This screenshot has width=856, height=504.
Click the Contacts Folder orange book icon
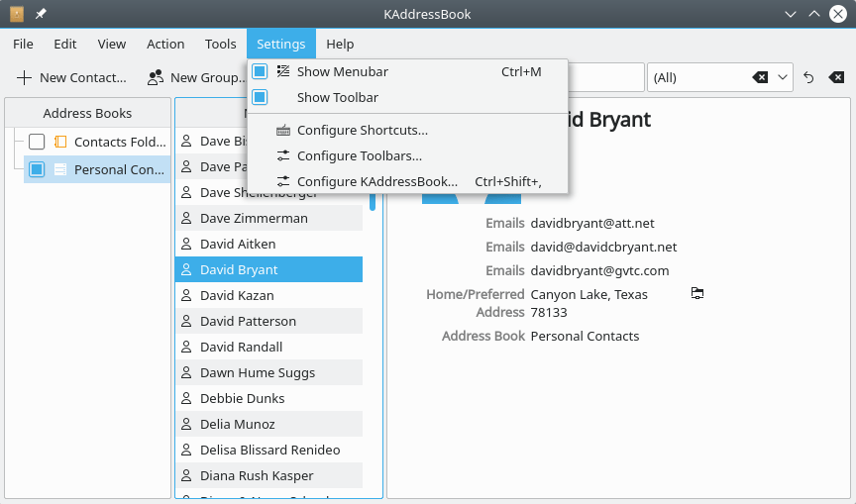(60, 142)
